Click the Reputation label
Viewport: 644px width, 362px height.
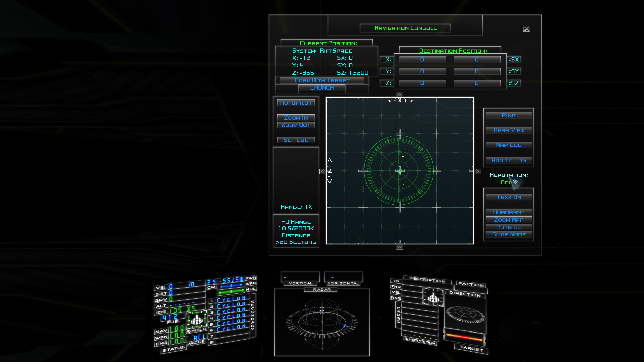coord(509,175)
